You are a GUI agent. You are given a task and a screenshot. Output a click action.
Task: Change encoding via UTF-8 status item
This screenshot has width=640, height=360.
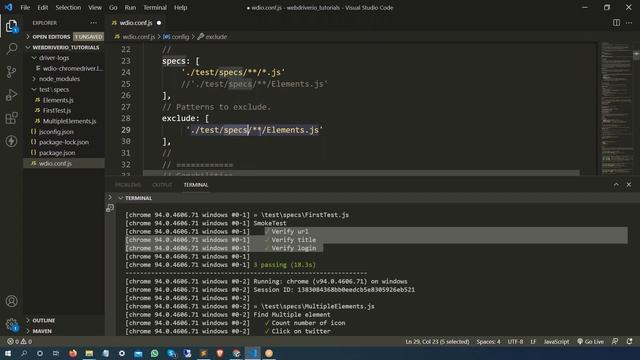point(515,342)
